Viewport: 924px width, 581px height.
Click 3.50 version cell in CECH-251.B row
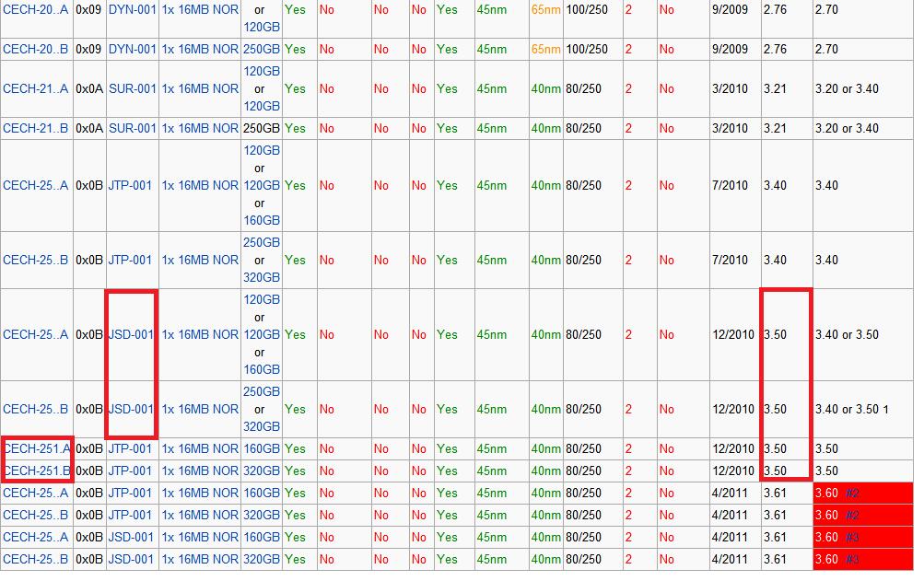tap(775, 471)
